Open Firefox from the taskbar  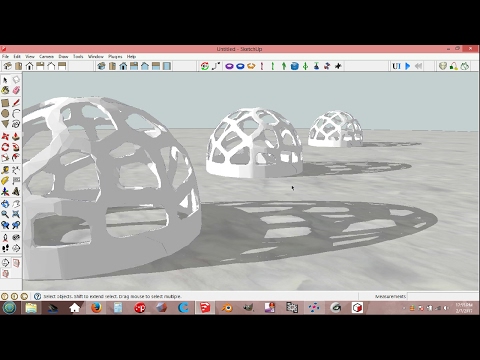coord(97,308)
